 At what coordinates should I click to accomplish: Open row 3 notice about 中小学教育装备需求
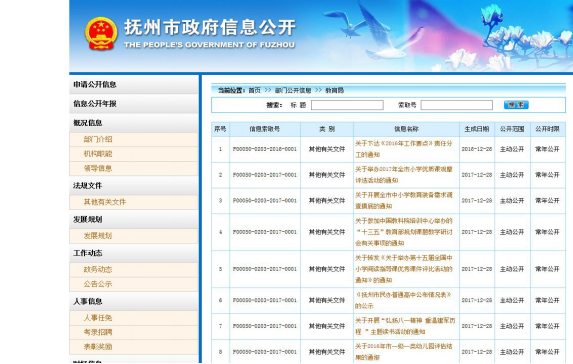tap(404, 201)
